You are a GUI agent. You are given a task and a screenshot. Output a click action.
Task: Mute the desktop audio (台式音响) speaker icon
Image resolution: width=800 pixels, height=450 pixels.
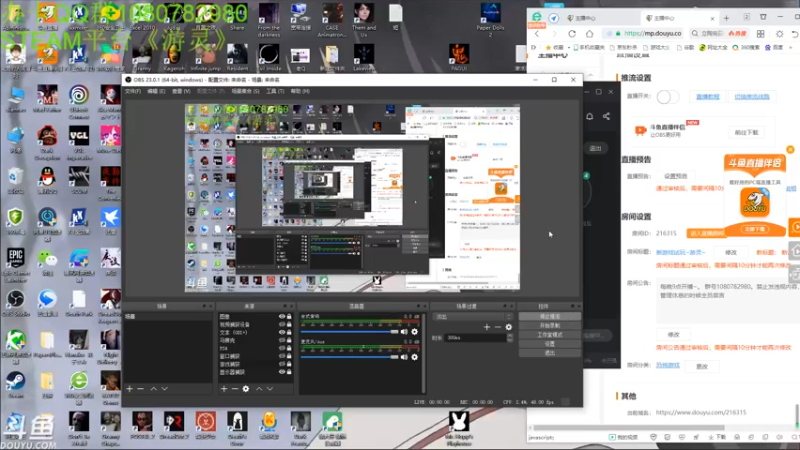point(404,332)
